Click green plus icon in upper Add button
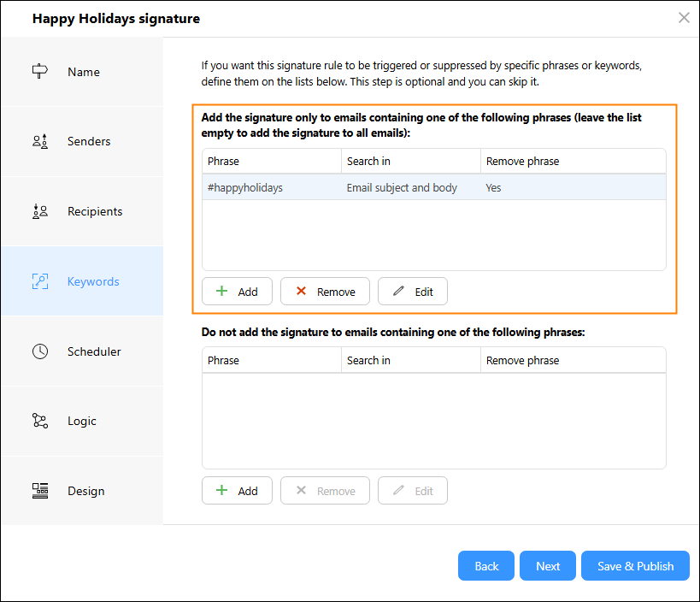Screen dimensions: 700x602 (222, 292)
